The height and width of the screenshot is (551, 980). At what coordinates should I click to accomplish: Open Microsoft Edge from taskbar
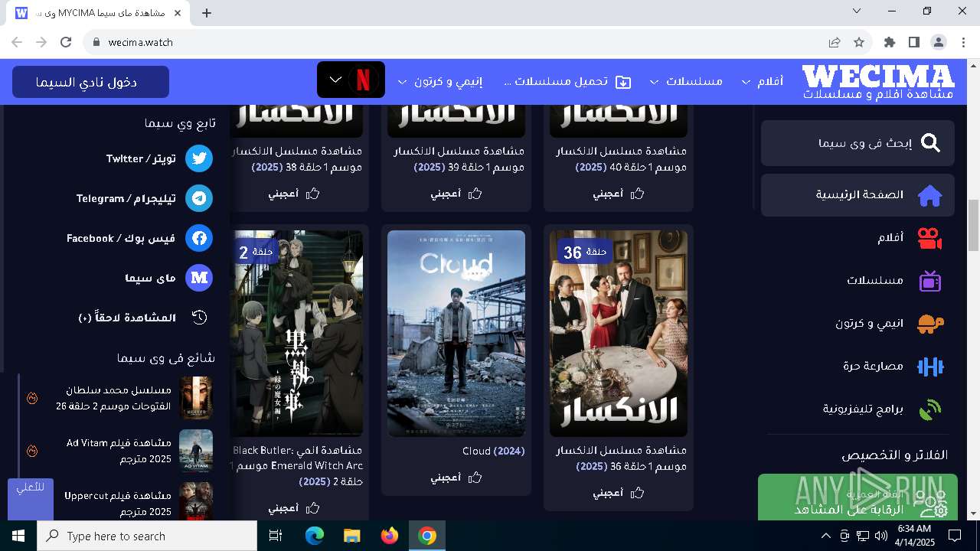[315, 536]
